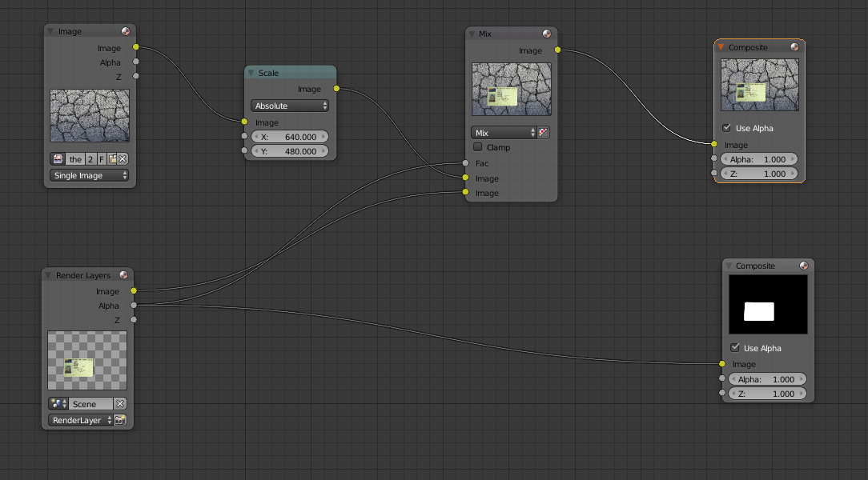
Task: Toggle preview sphere on the Mix node
Action: pos(547,34)
